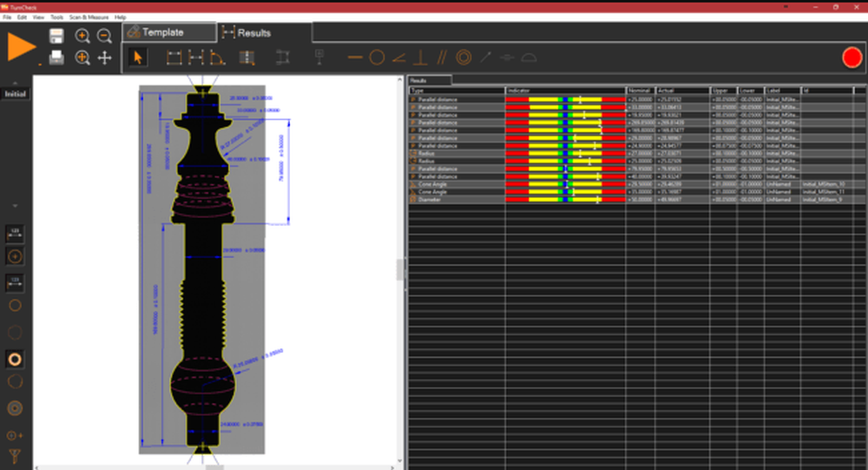This screenshot has width=868, height=470.
Task: Click the Y-shaped filter sidebar icon
Action: tap(15, 457)
